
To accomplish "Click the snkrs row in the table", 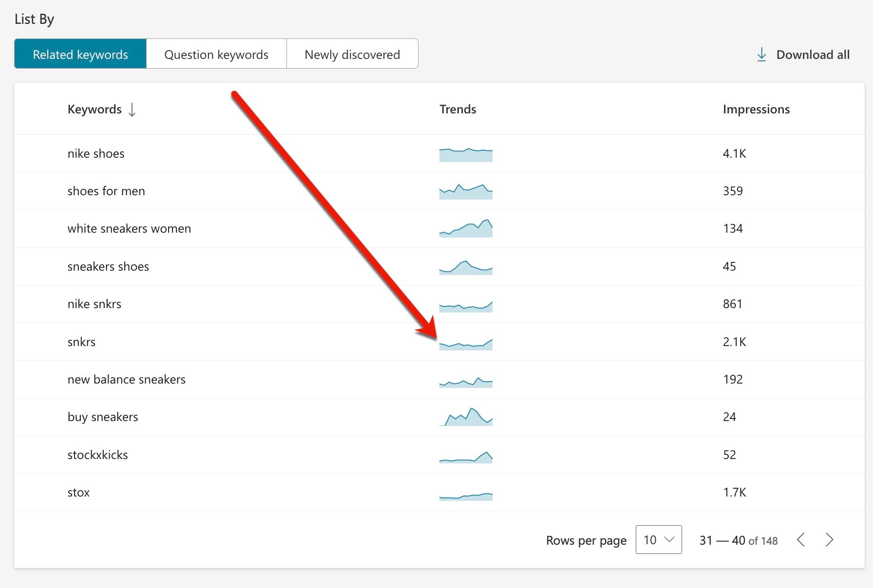I will tap(82, 342).
